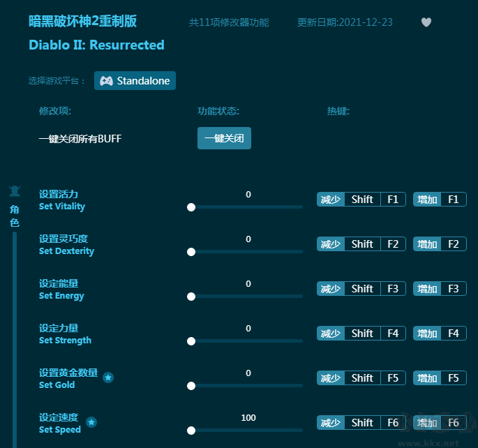Click the 一键关闭 button
This screenshot has height=448, width=478.
coord(224,138)
